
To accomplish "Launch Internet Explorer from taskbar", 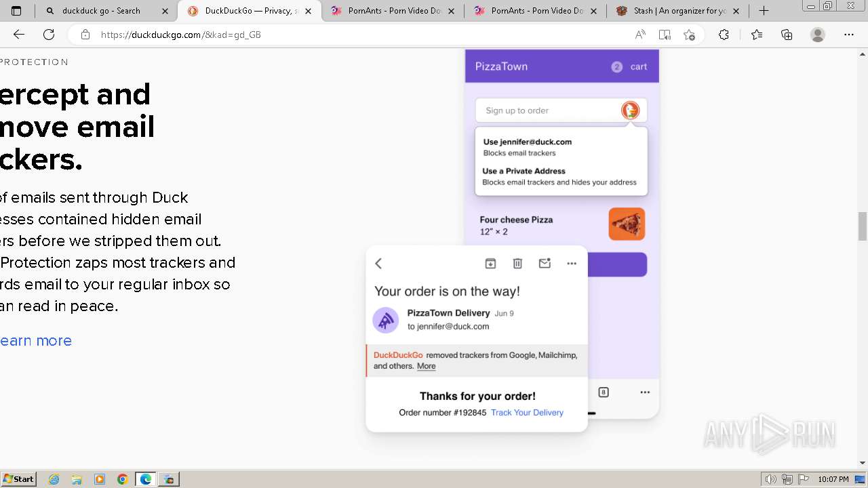I will (54, 479).
